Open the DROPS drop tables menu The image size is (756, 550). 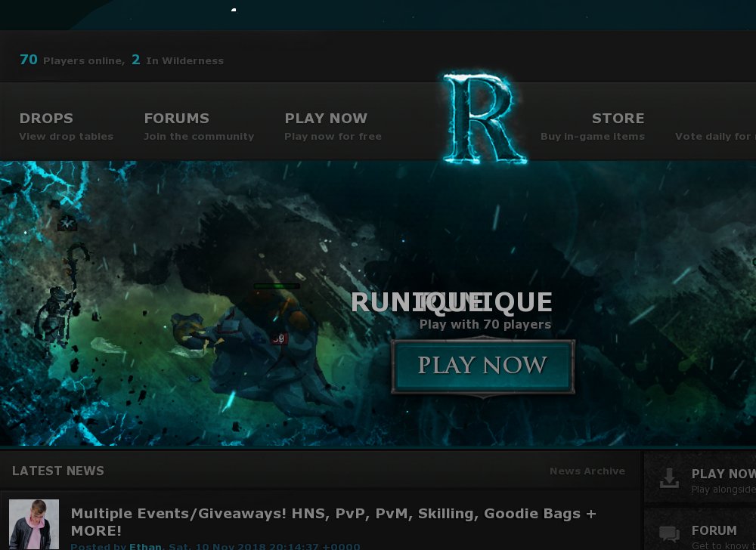click(x=66, y=126)
